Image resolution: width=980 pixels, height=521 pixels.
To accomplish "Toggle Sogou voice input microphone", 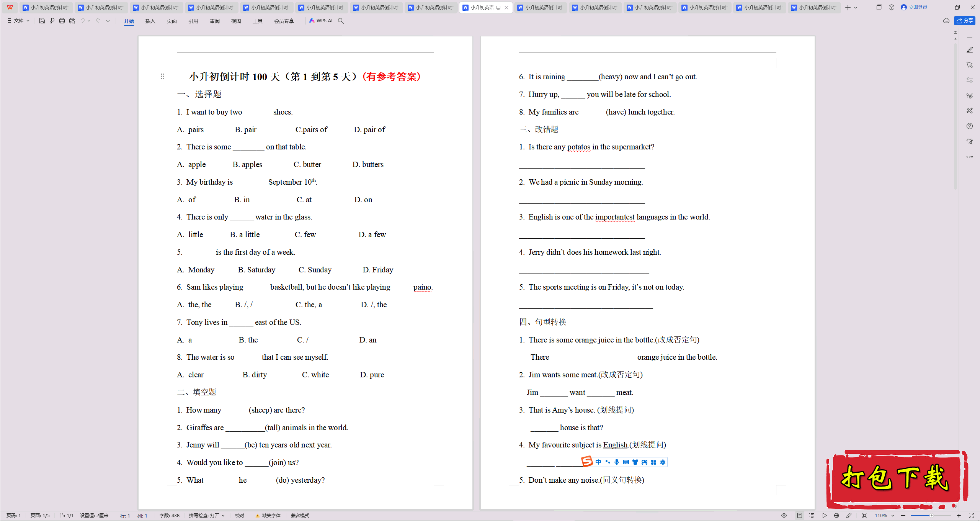I will coord(617,462).
